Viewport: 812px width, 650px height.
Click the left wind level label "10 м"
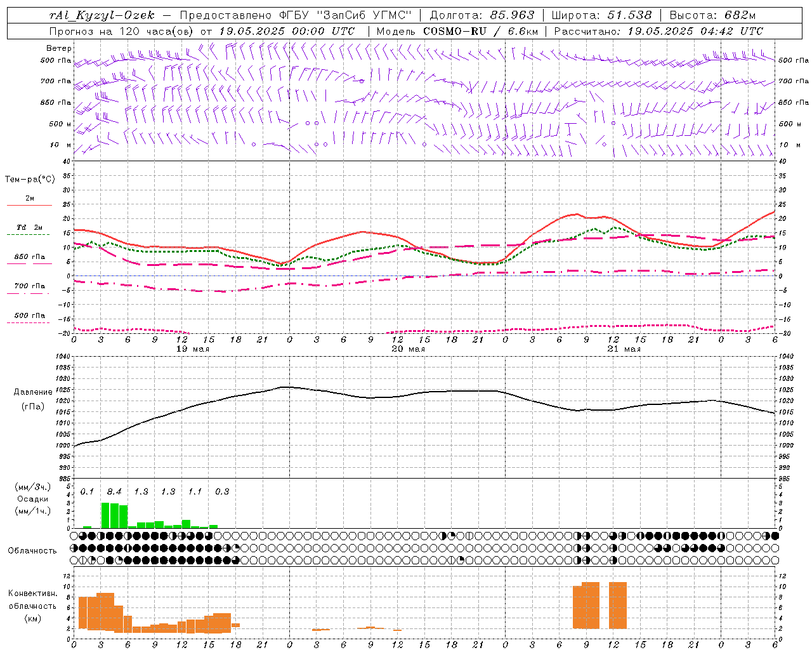[60, 145]
